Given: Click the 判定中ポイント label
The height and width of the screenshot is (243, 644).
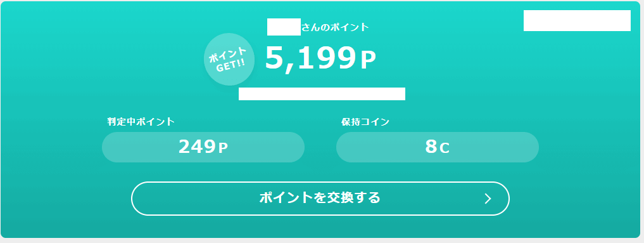Looking at the screenshot, I should click(x=141, y=122).
